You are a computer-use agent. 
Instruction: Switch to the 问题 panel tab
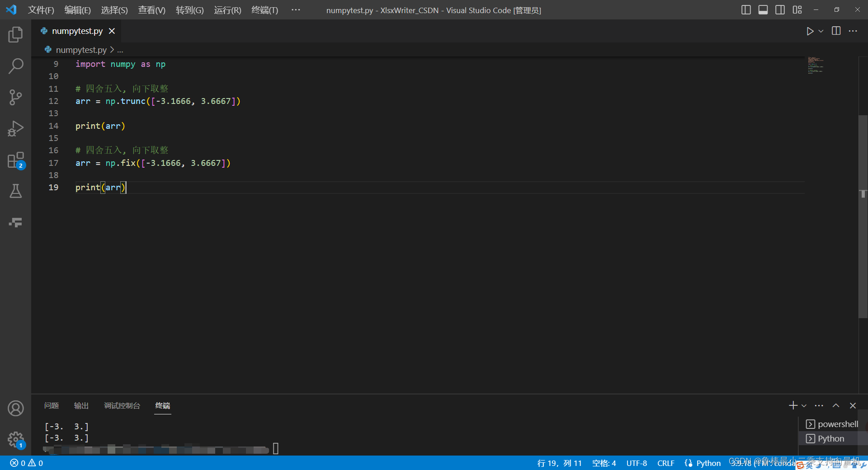click(52, 405)
